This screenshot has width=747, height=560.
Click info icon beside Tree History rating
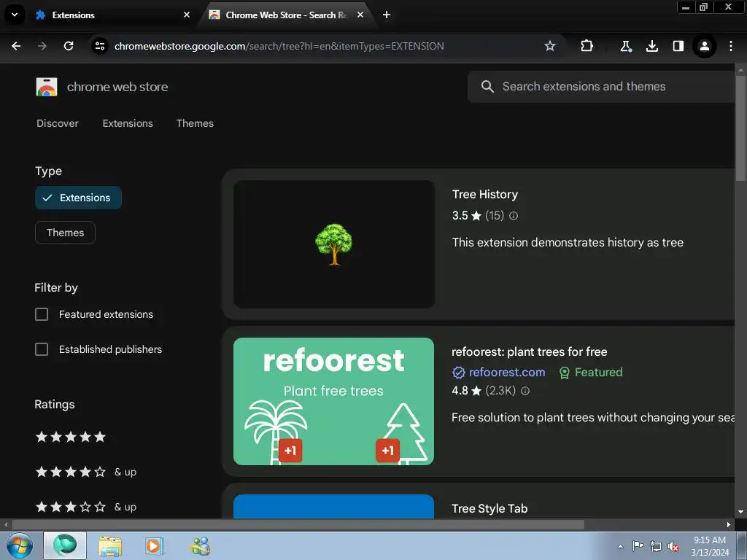514,216
